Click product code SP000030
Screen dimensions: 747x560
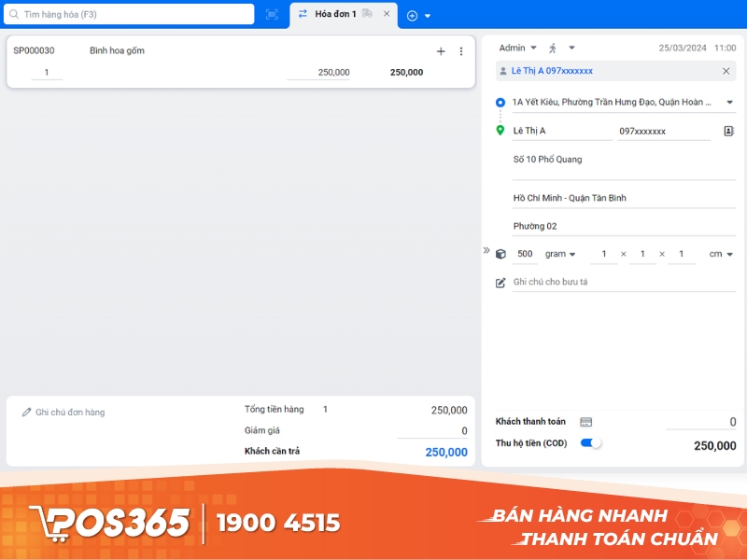tap(34, 50)
